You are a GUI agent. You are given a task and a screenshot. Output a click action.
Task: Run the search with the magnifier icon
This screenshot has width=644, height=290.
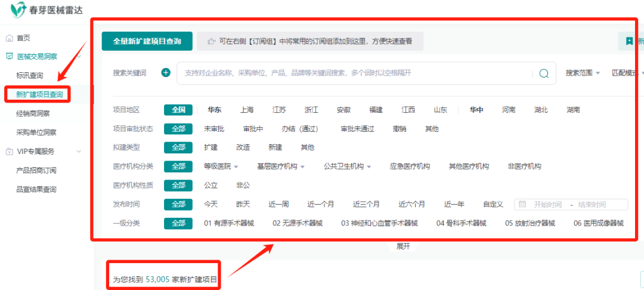click(544, 73)
